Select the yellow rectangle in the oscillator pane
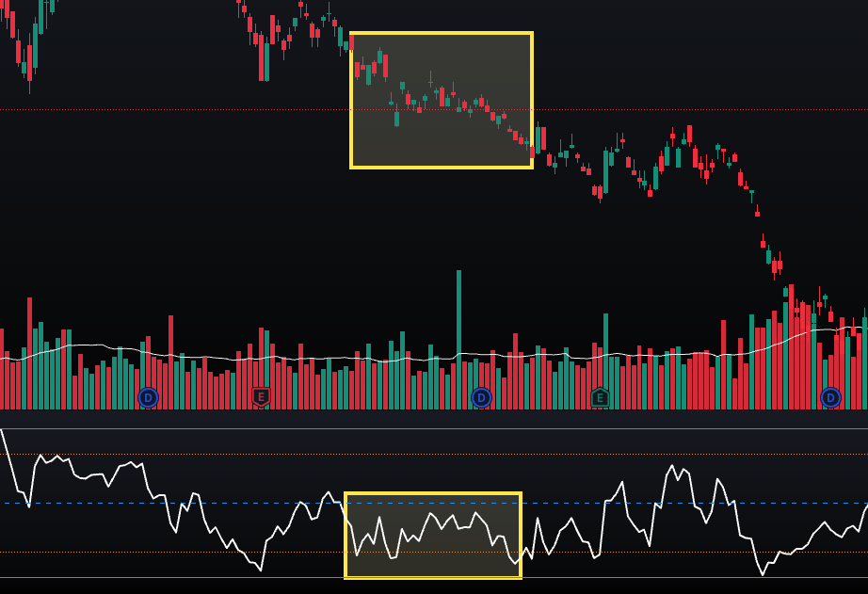Image resolution: width=868 pixels, height=594 pixels. point(432,493)
